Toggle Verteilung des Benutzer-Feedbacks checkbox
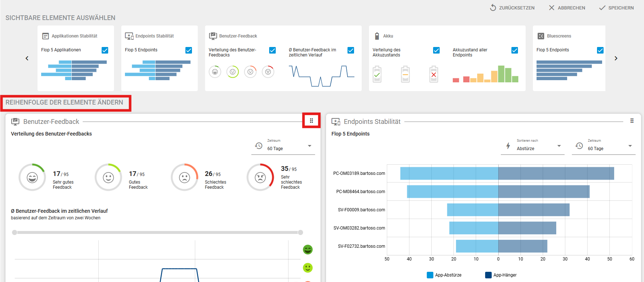This screenshot has width=644, height=282. [272, 50]
